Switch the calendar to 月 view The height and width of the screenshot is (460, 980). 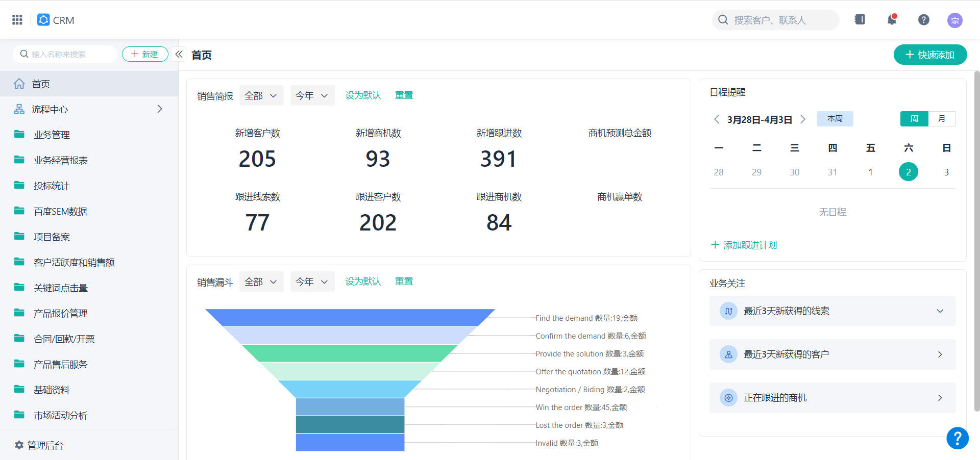[942, 118]
